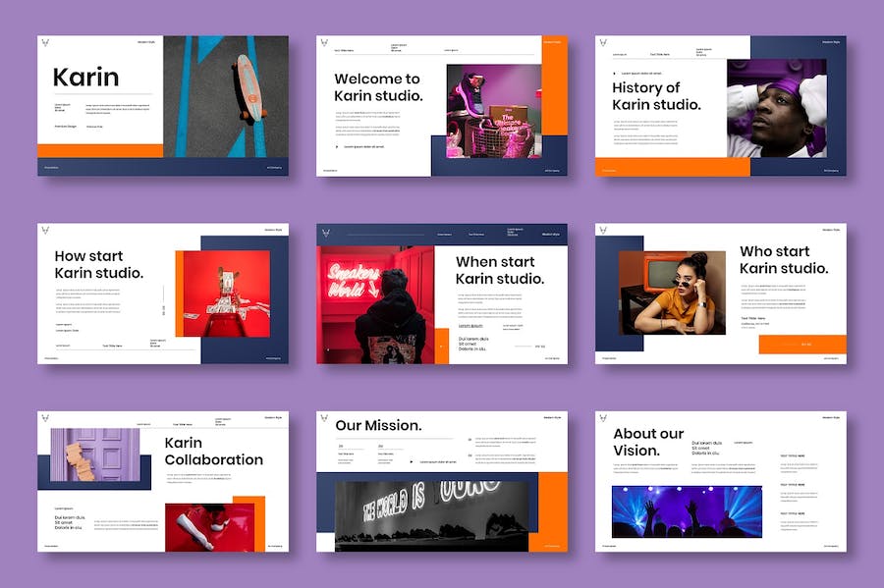Click the "Welcome to Karin studio." heading
This screenshot has width=884, height=588.
click(378, 87)
